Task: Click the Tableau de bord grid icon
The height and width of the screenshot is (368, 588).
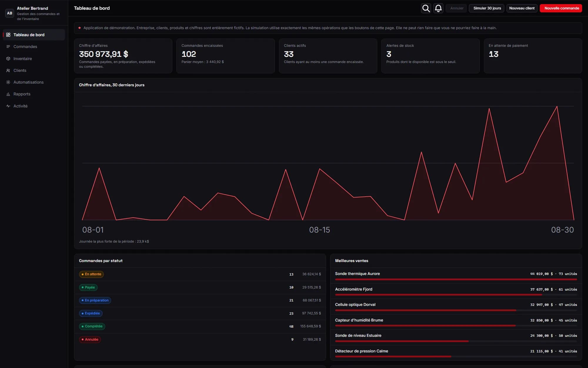Action: coord(8,35)
